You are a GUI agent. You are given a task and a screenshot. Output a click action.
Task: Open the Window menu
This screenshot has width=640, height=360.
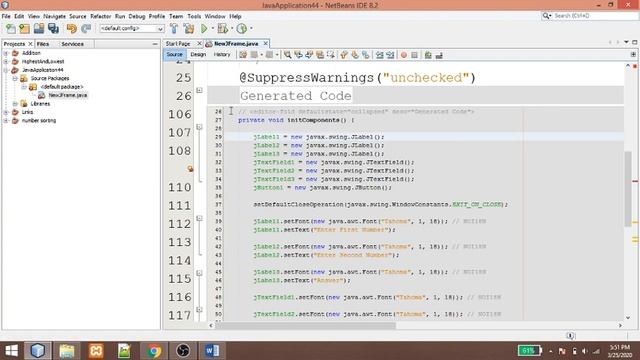pos(215,16)
